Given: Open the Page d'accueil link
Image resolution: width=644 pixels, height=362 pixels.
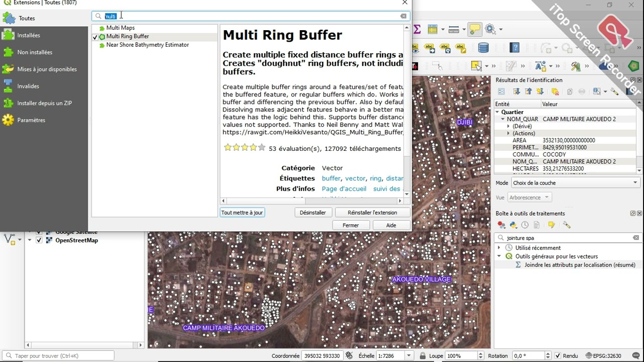Looking at the screenshot, I should pyautogui.click(x=344, y=189).
